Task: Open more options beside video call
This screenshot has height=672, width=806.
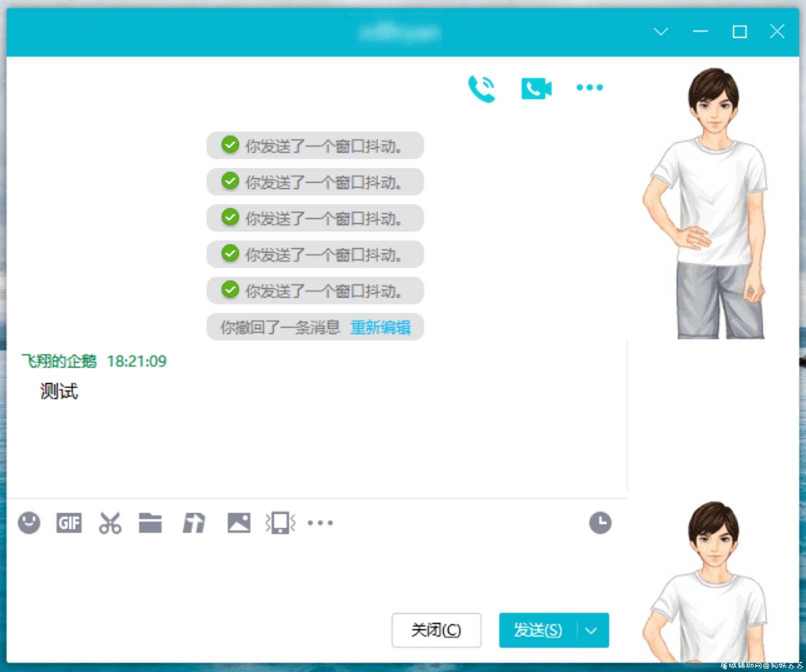Action: (589, 87)
